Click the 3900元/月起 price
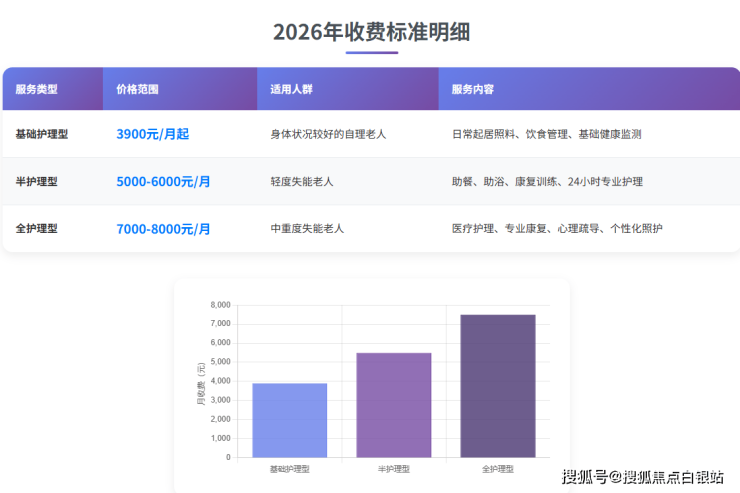 [x=152, y=133]
